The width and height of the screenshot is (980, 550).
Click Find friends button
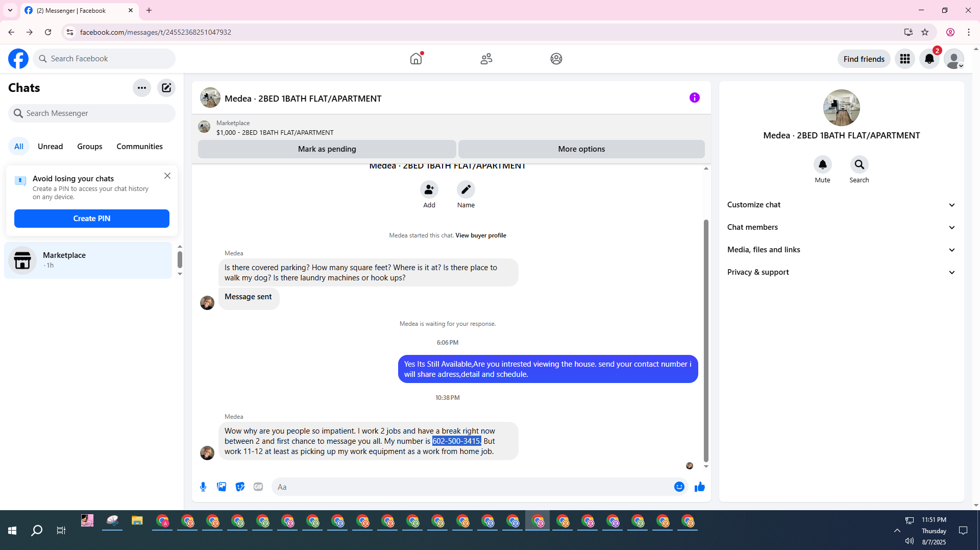864,59
